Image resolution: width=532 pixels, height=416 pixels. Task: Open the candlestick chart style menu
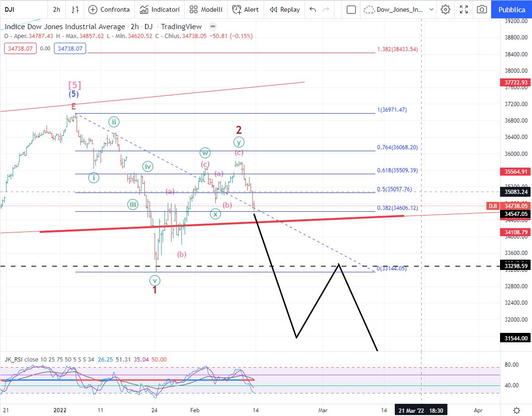pyautogui.click(x=75, y=9)
